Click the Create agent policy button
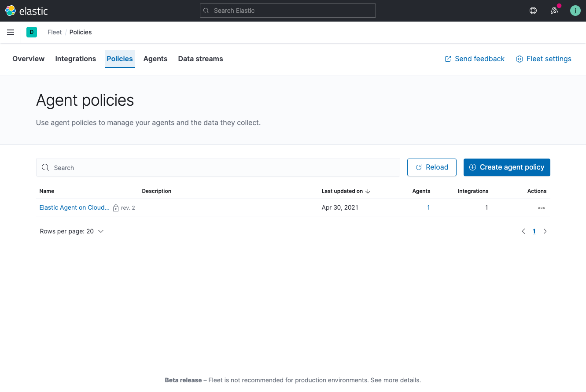The height and width of the screenshot is (392, 586). pyautogui.click(x=507, y=167)
